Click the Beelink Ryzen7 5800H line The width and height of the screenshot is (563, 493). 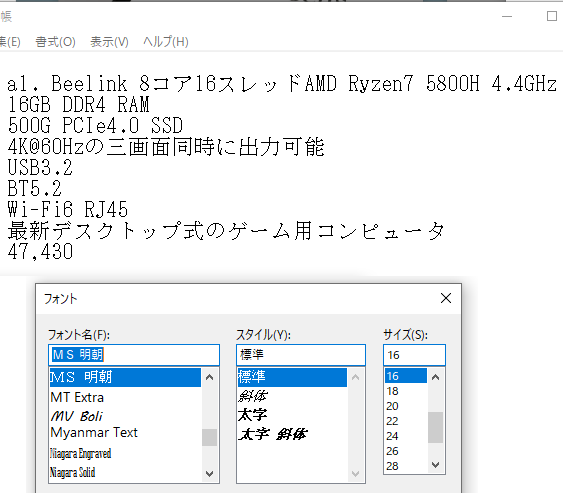click(282, 84)
